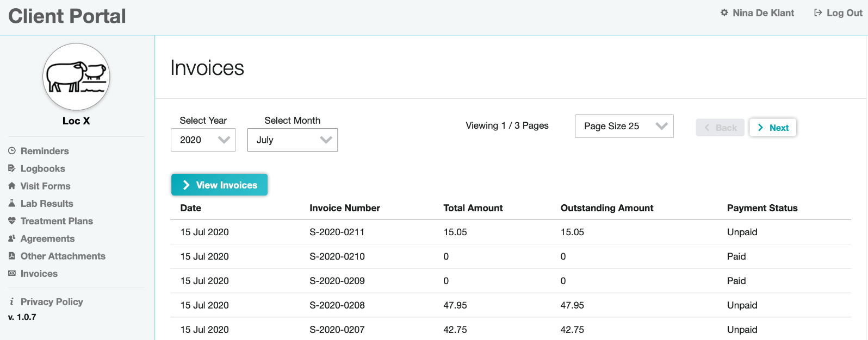
Task: Click the flask icon beside Lab Results
Action: (x=12, y=203)
